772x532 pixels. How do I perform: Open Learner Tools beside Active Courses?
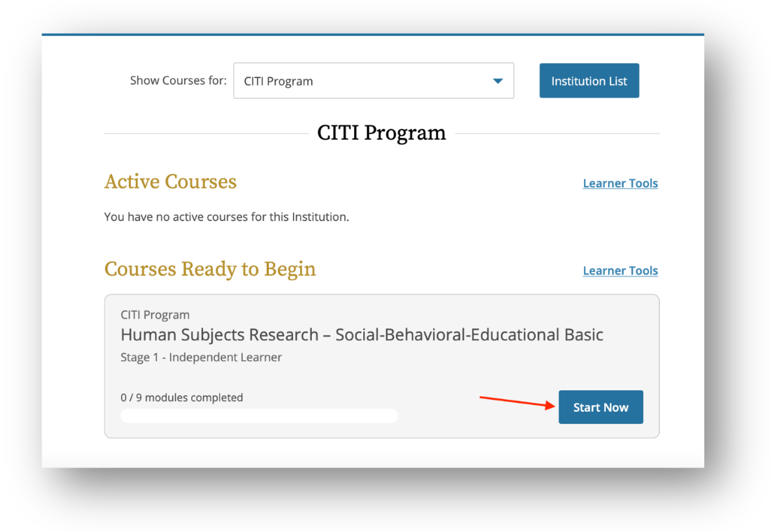tap(620, 183)
